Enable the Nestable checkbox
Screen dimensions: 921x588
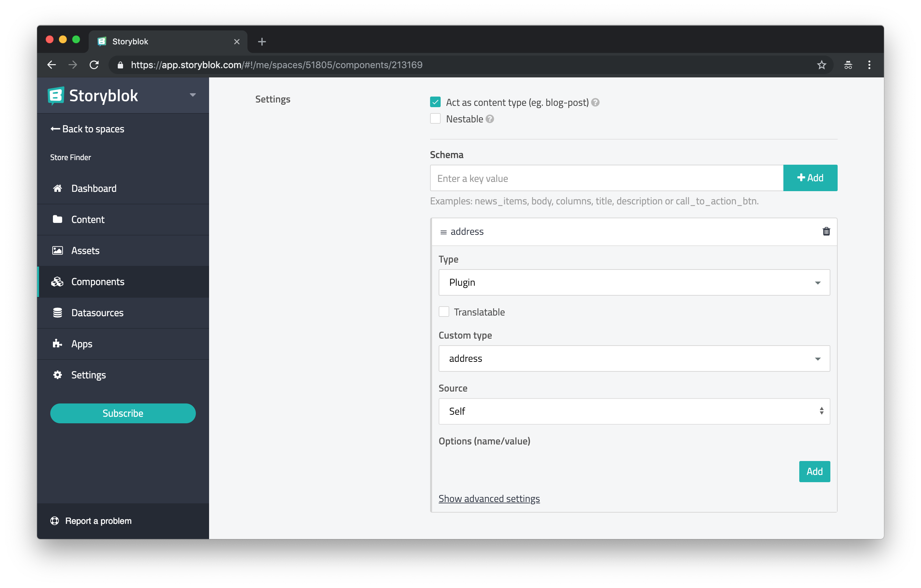[435, 119]
